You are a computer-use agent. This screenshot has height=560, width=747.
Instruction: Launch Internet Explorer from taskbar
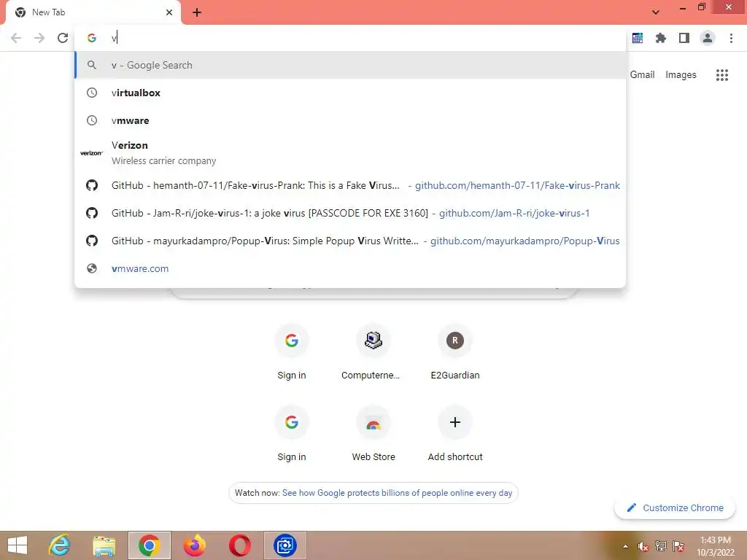pos(60,545)
